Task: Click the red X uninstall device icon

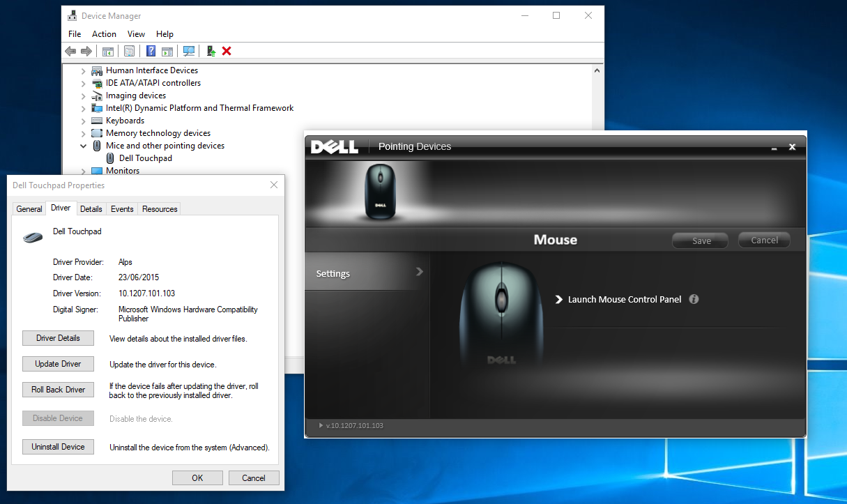Action: point(227,51)
